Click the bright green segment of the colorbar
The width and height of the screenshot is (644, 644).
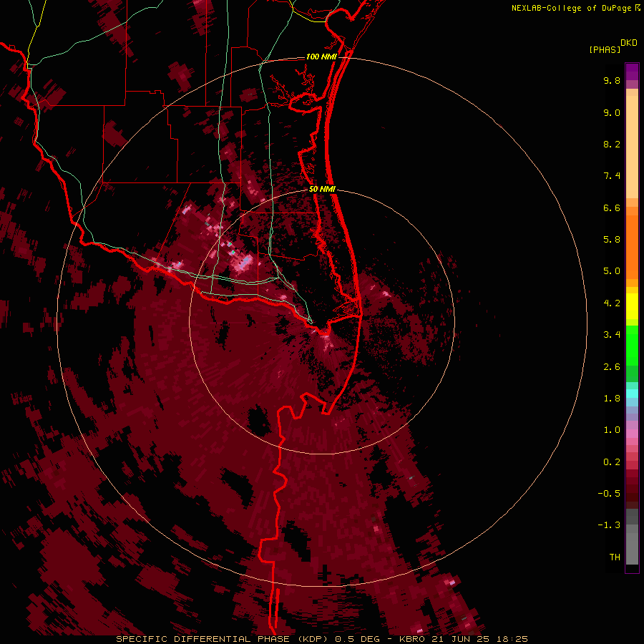pos(632,345)
